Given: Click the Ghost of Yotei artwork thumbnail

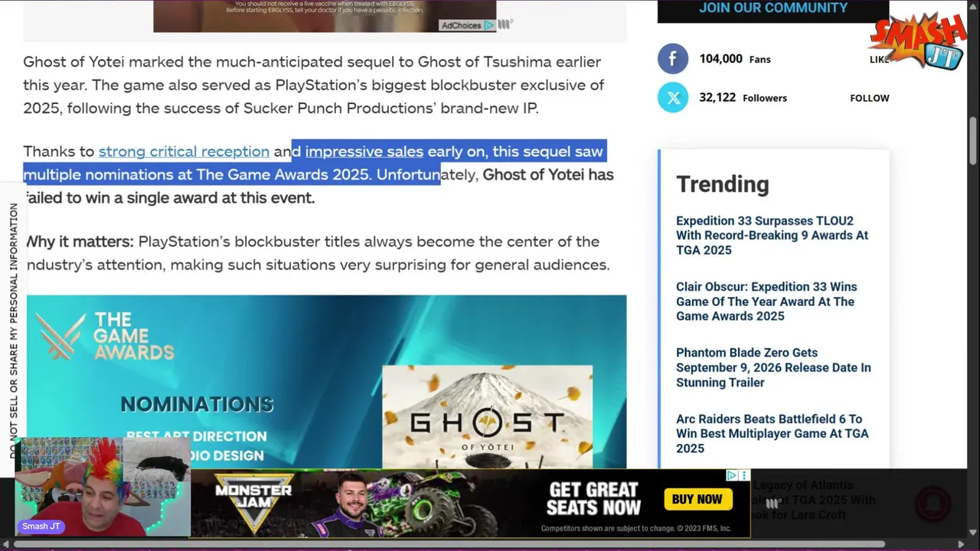Looking at the screenshot, I should 487,416.
